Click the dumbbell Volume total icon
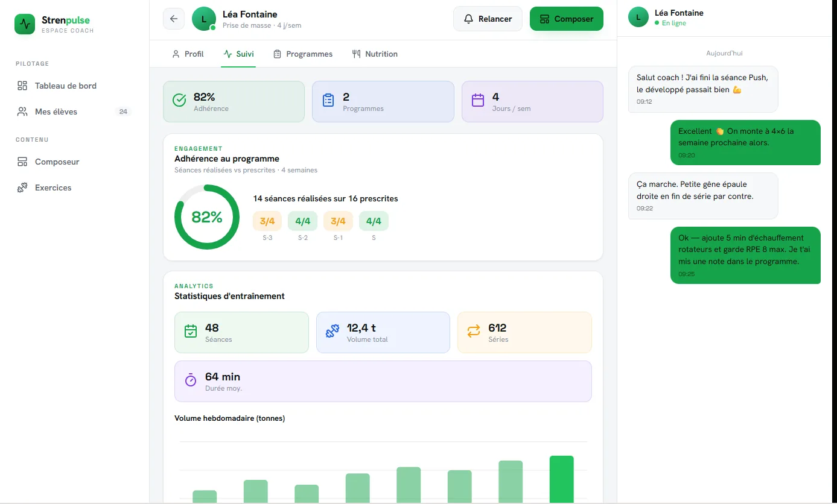The height and width of the screenshot is (504, 837). point(333,331)
